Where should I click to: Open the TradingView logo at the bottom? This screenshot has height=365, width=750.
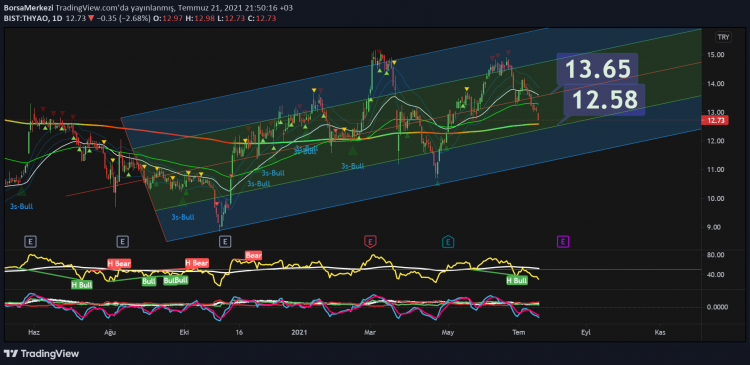[x=41, y=354]
